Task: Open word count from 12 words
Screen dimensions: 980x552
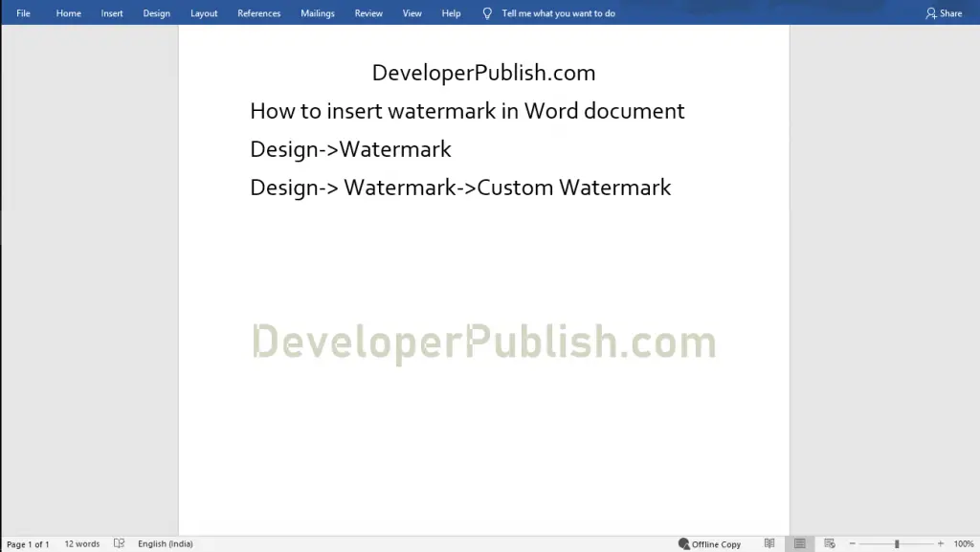Action: 82,544
